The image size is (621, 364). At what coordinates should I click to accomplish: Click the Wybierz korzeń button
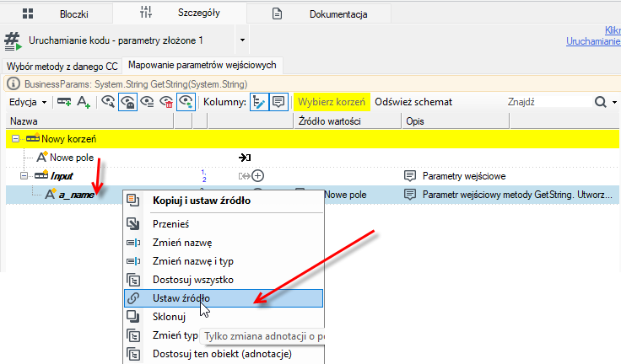(332, 102)
